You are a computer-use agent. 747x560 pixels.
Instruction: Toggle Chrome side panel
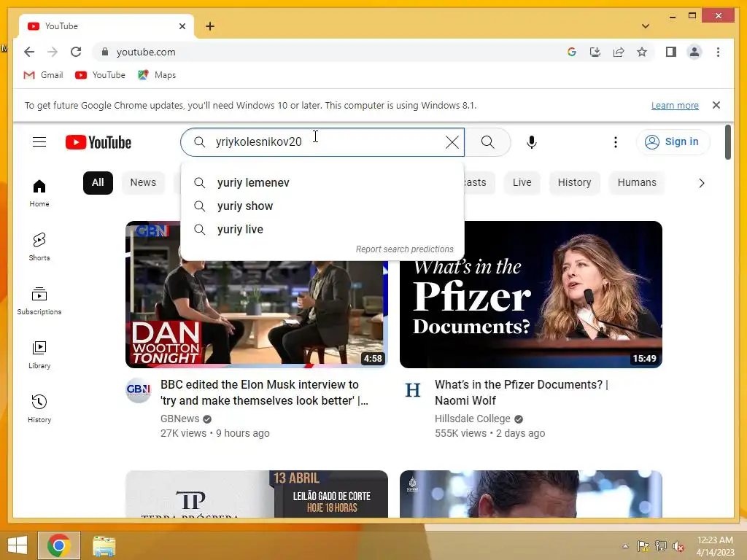click(671, 52)
